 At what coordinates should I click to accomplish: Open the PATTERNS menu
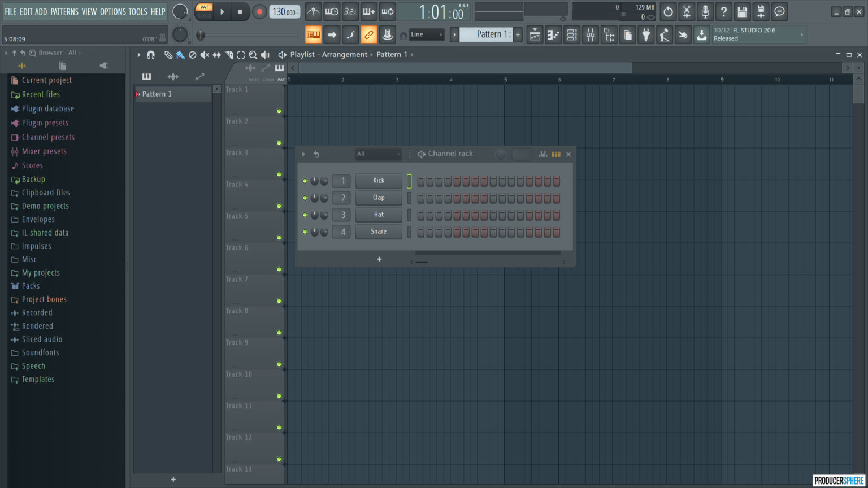64,11
